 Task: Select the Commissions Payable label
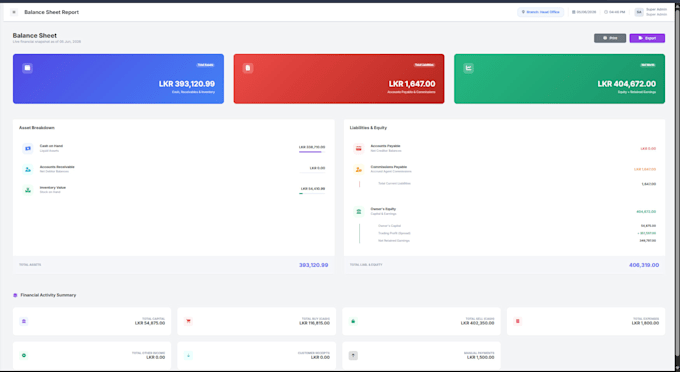pos(389,167)
